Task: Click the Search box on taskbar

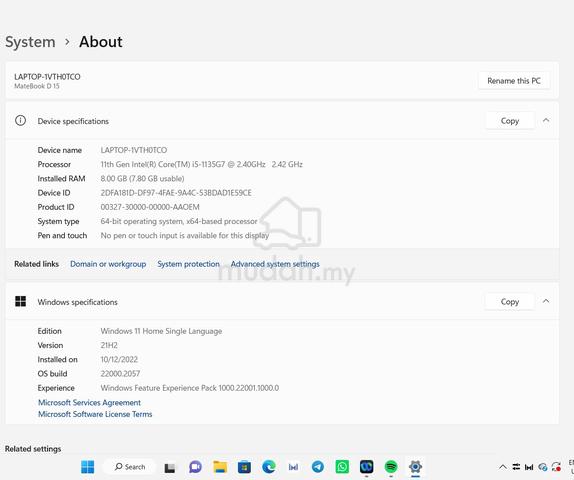Action: click(130, 467)
